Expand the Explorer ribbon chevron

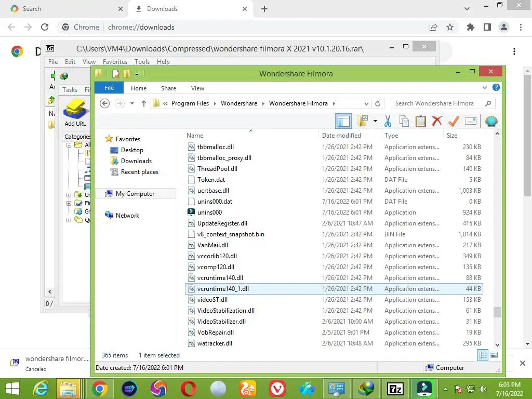click(485, 87)
